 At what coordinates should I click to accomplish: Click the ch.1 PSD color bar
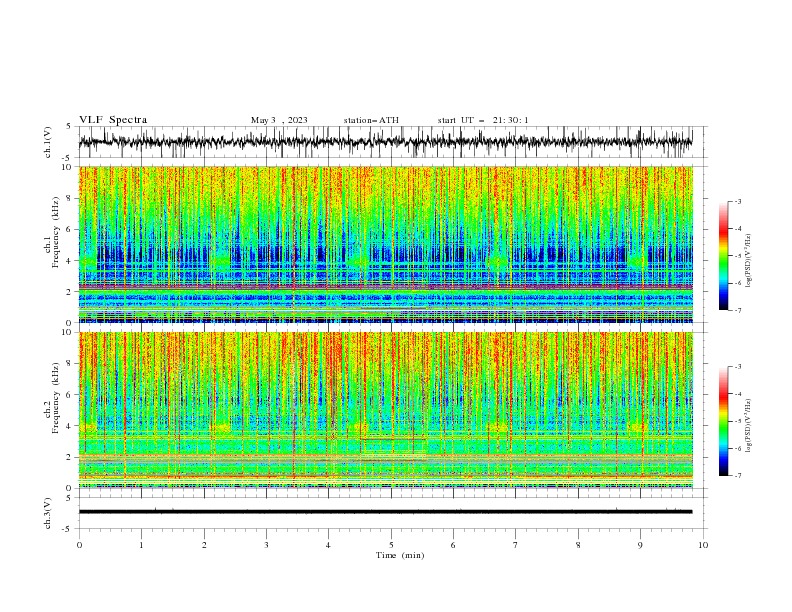pyautogui.click(x=723, y=255)
